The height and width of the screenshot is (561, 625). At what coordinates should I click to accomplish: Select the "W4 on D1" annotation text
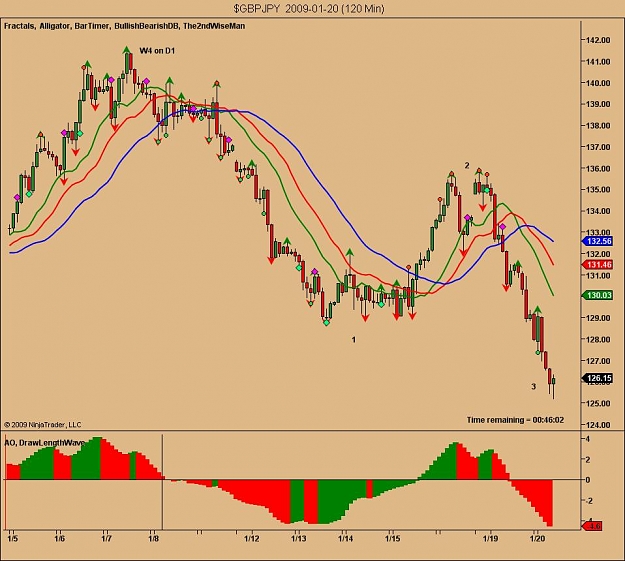click(157, 51)
